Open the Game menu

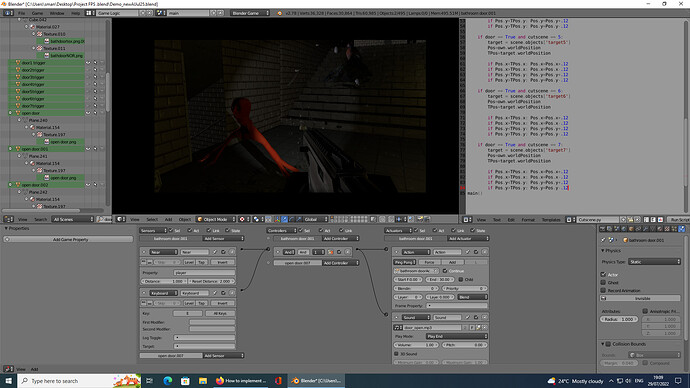[x=37, y=13]
